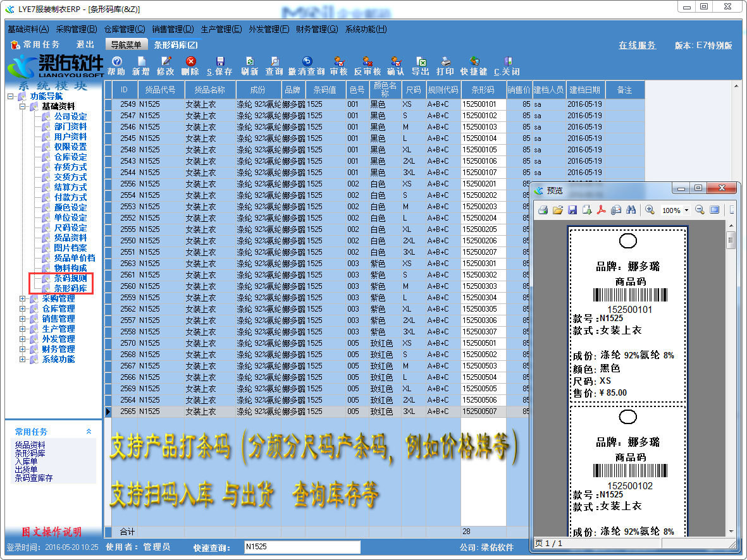Click the 审核 approve toolbar icon

click(x=339, y=61)
